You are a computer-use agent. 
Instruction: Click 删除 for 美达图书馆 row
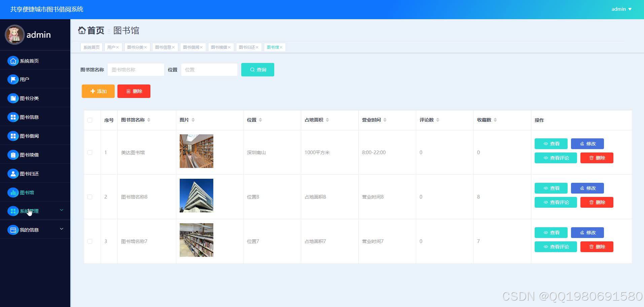click(597, 158)
